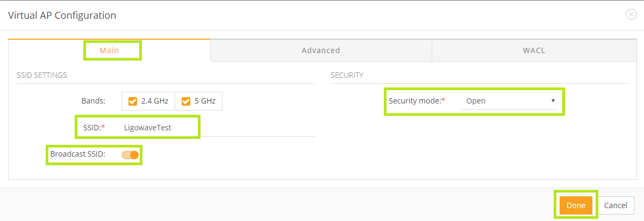This screenshot has height=221, width=644.
Task: Click the Virtual AP Configuration title
Action: (x=62, y=16)
